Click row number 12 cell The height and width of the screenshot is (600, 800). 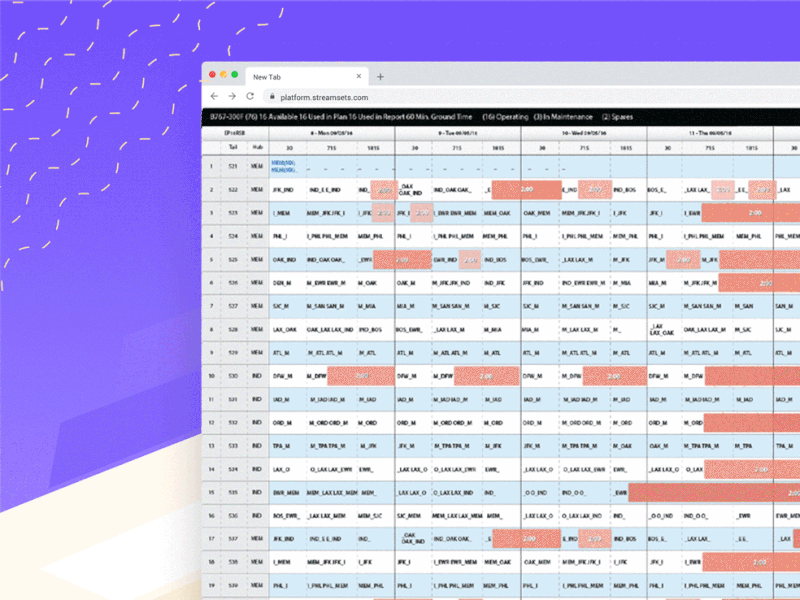coord(211,422)
